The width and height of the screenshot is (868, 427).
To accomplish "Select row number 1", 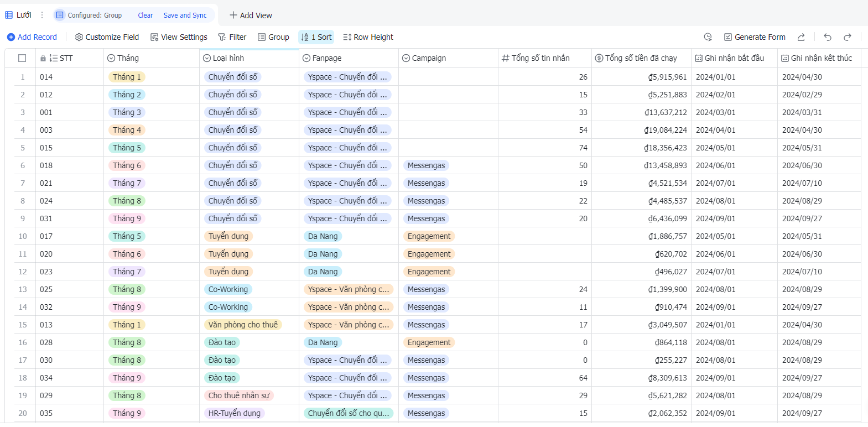I will click(23, 77).
